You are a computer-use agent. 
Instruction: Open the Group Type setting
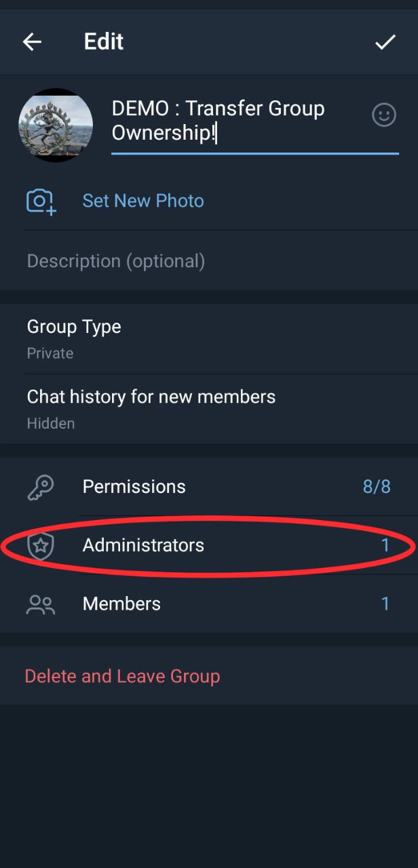coord(74,327)
